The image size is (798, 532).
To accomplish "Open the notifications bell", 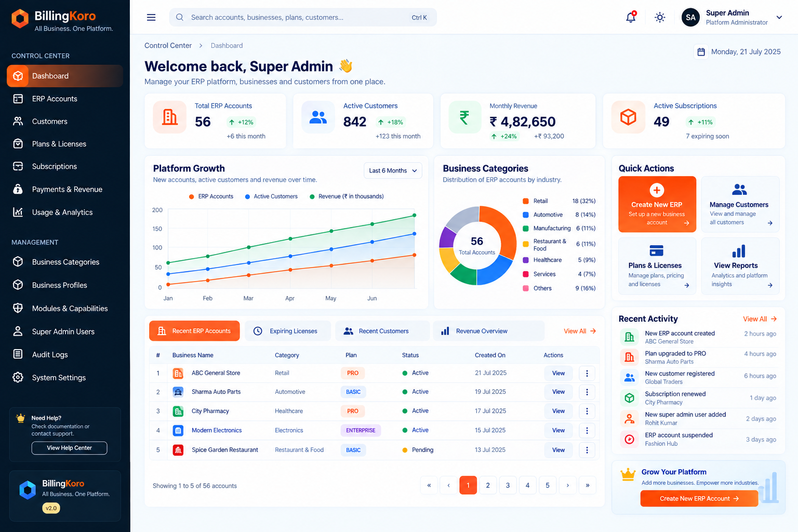I will 631,17.
